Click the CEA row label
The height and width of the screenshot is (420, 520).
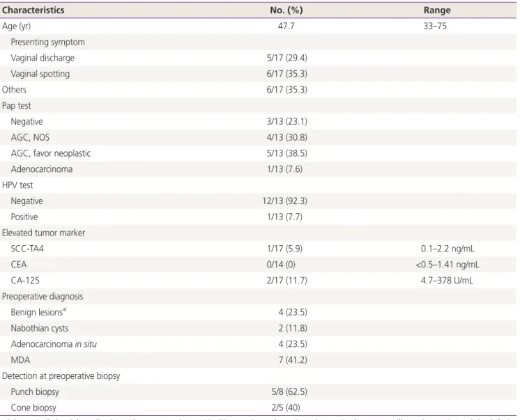pyautogui.click(x=19, y=265)
